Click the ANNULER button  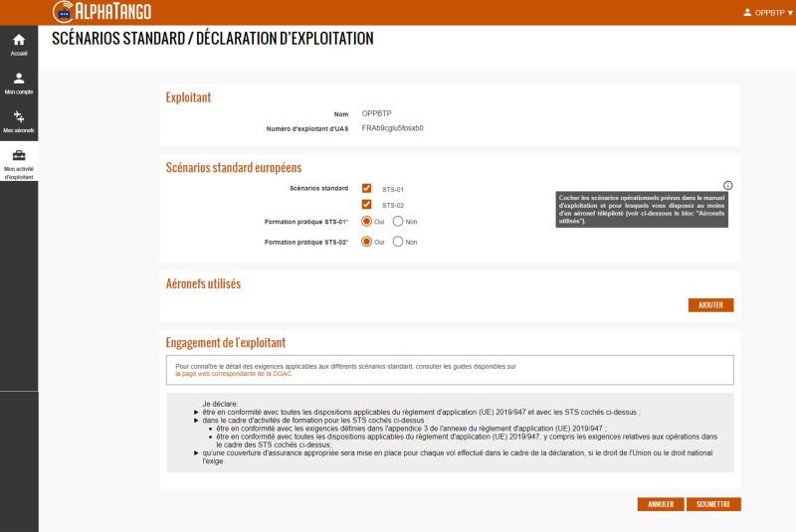(661, 504)
